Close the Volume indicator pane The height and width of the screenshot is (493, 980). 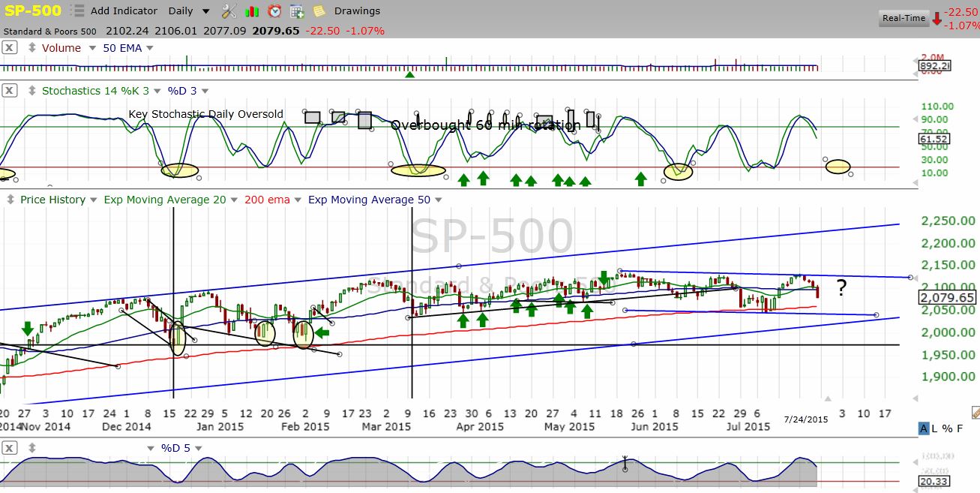(9, 48)
